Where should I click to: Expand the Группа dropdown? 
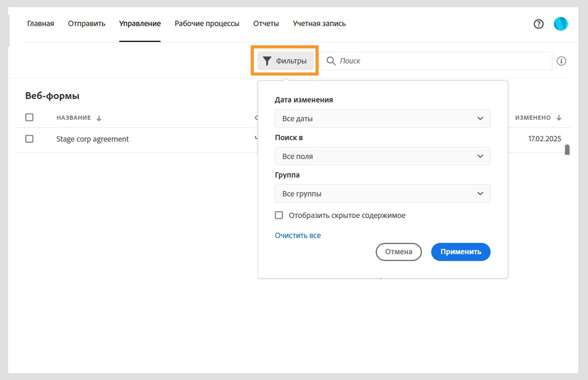click(382, 193)
